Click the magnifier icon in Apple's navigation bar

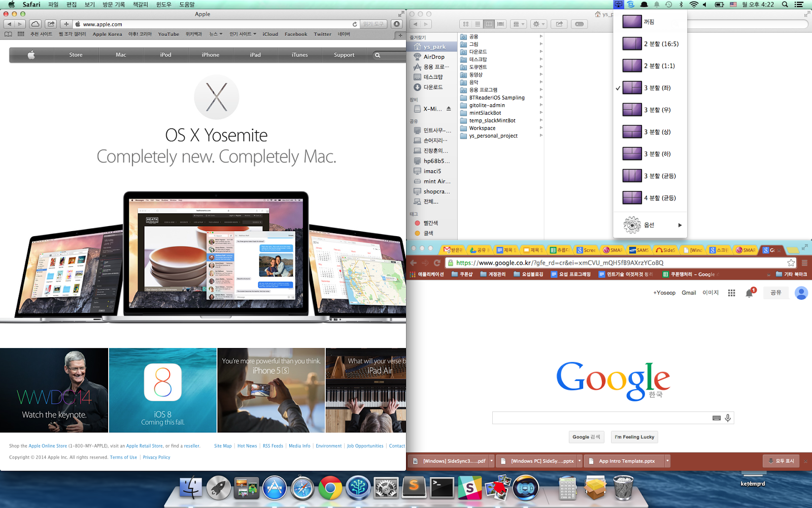click(x=378, y=55)
